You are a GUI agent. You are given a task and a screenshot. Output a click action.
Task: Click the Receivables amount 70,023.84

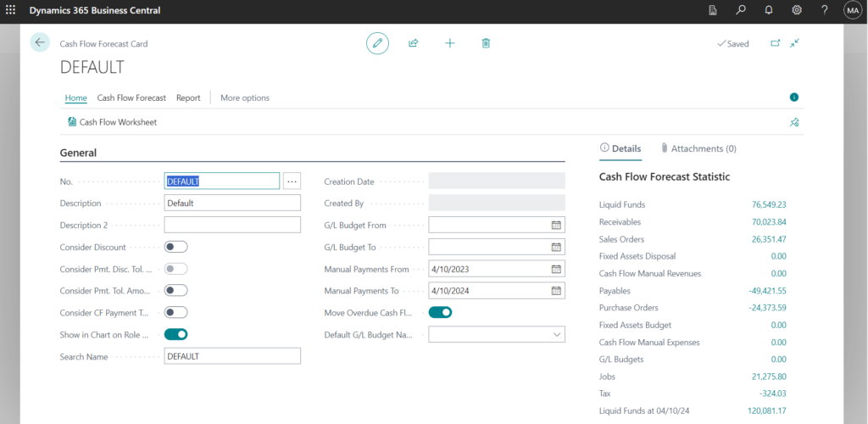(762, 222)
